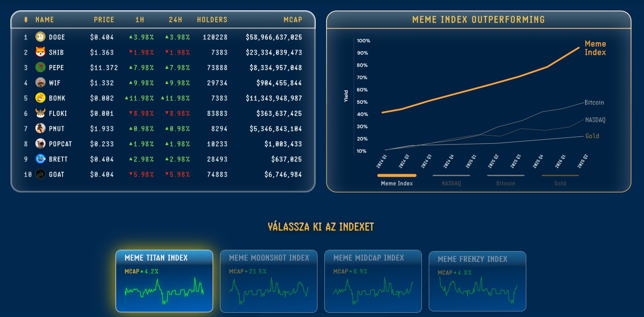Click the BONK coin name
The width and height of the screenshot is (644, 317).
pos(57,99)
